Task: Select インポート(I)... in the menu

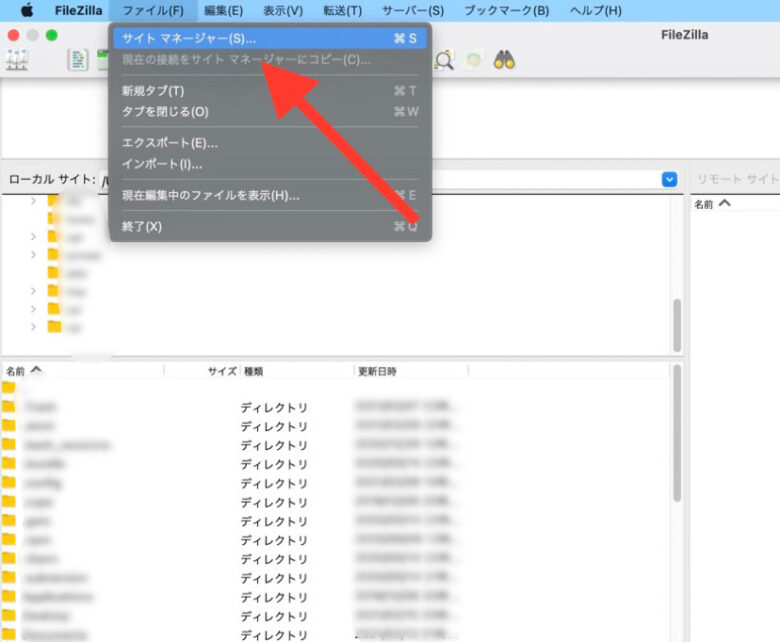Action: click(x=162, y=164)
